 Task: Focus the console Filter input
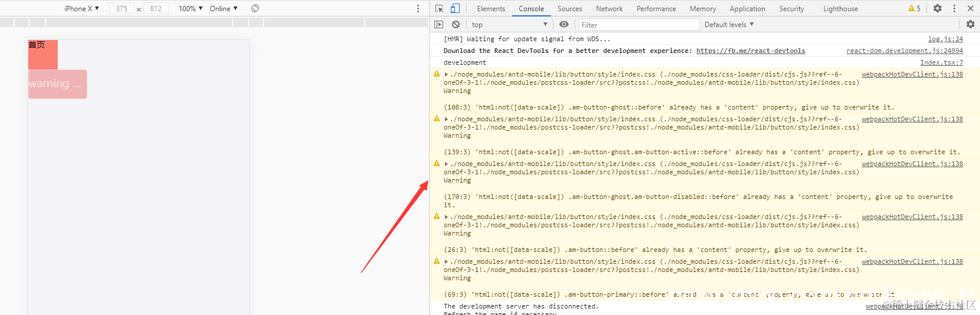click(x=639, y=25)
